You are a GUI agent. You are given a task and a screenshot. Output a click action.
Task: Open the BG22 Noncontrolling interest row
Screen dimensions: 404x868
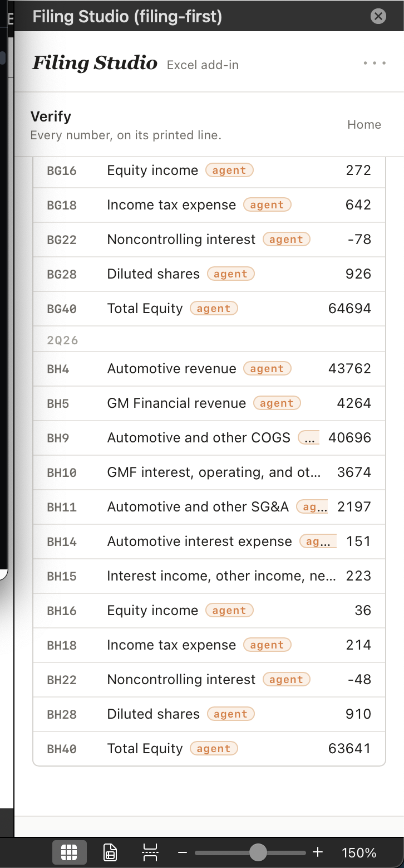(209, 240)
